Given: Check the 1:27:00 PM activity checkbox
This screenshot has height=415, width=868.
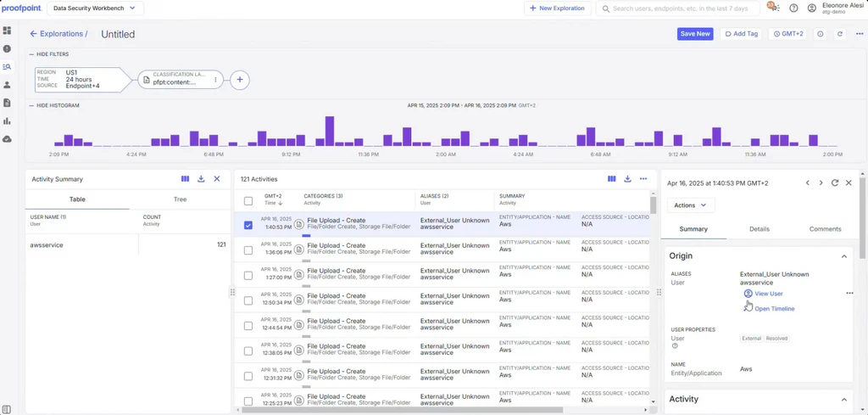Looking at the screenshot, I should point(248,275).
